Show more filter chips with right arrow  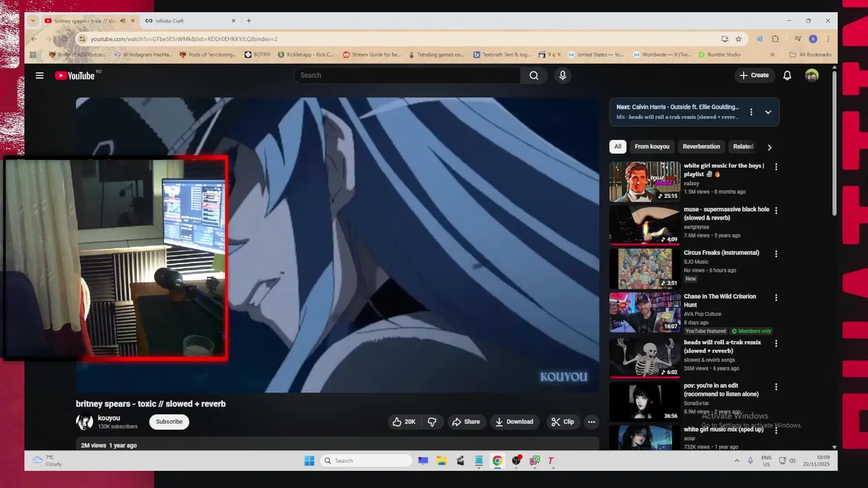[x=769, y=147]
